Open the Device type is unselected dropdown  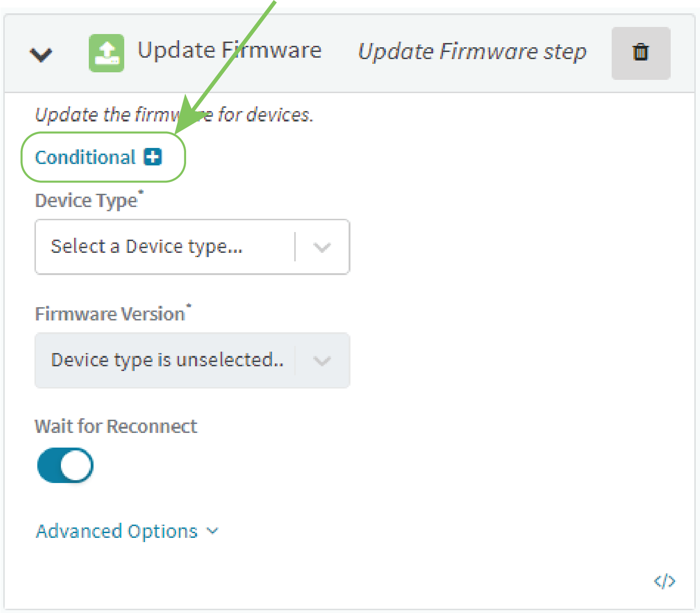192,361
